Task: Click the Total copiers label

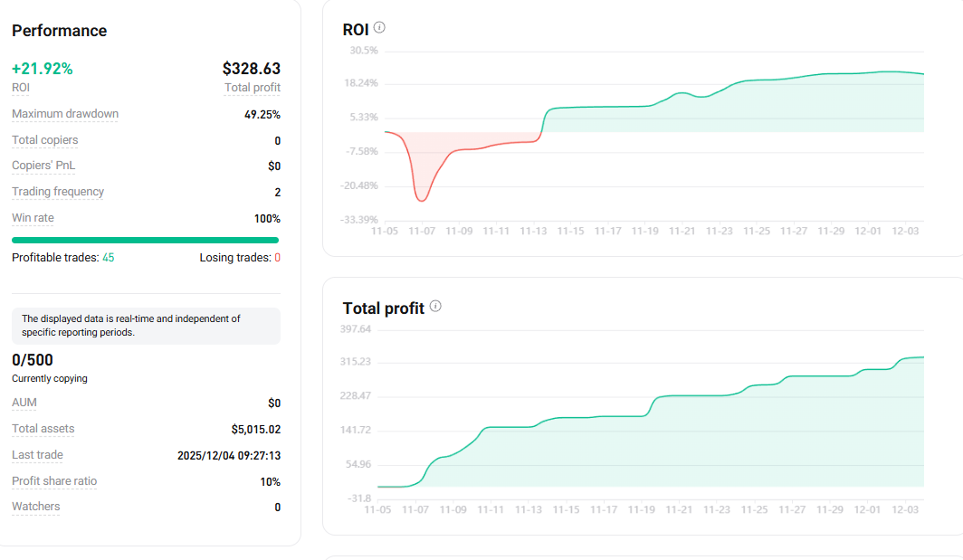Action: [x=45, y=140]
